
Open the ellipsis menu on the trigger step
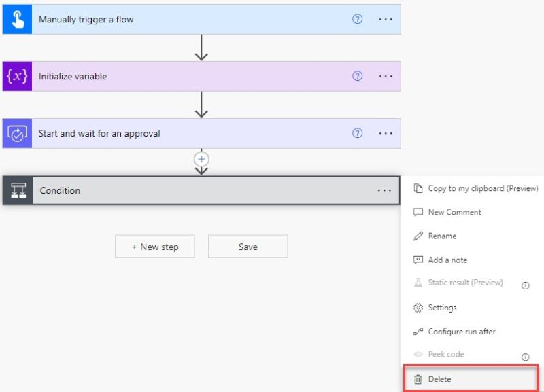(x=385, y=18)
